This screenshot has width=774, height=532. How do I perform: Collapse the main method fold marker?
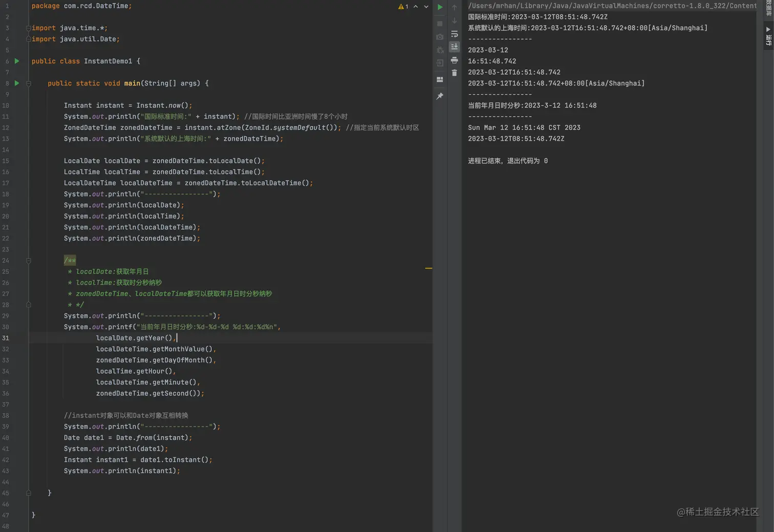pos(29,83)
